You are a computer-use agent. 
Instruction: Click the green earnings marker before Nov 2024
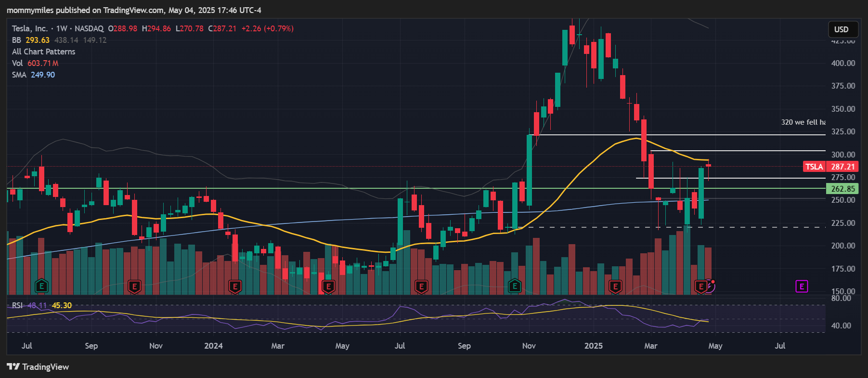[515, 287]
